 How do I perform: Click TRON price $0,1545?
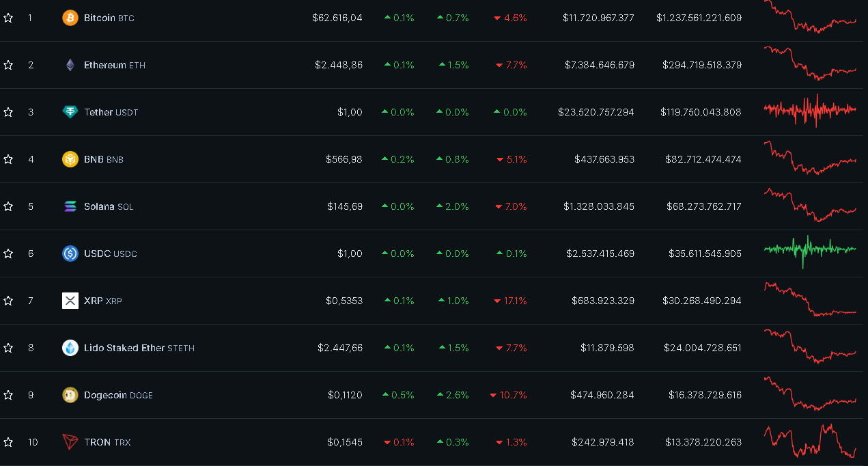tap(345, 442)
